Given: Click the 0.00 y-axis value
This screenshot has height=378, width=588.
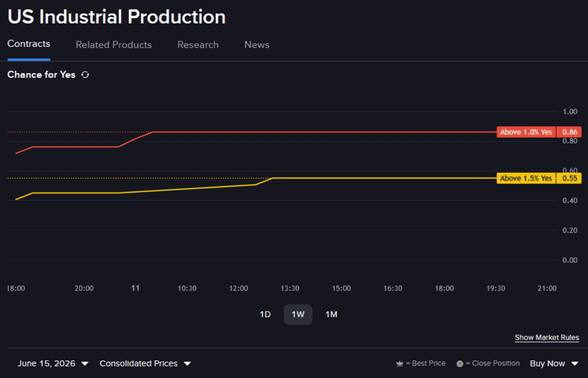Looking at the screenshot, I should click(x=570, y=260).
